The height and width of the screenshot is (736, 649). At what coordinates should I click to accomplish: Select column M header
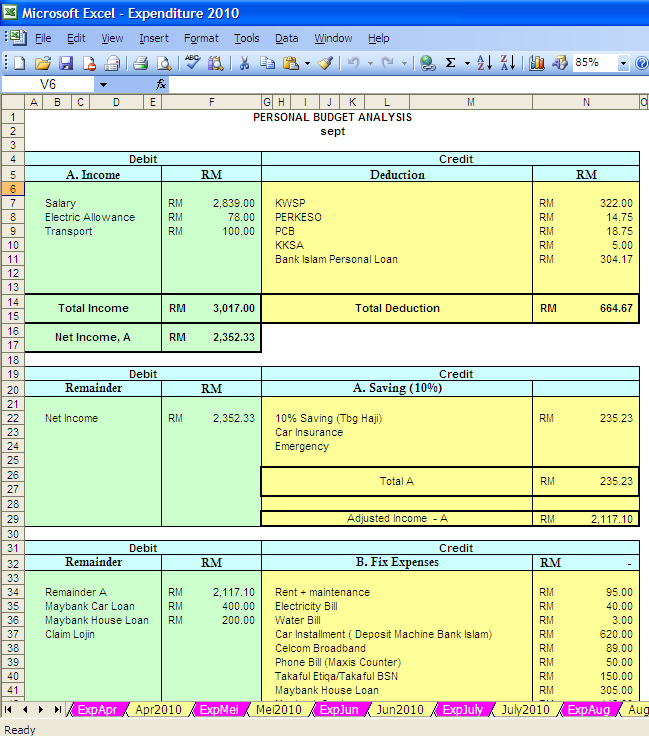[471, 102]
